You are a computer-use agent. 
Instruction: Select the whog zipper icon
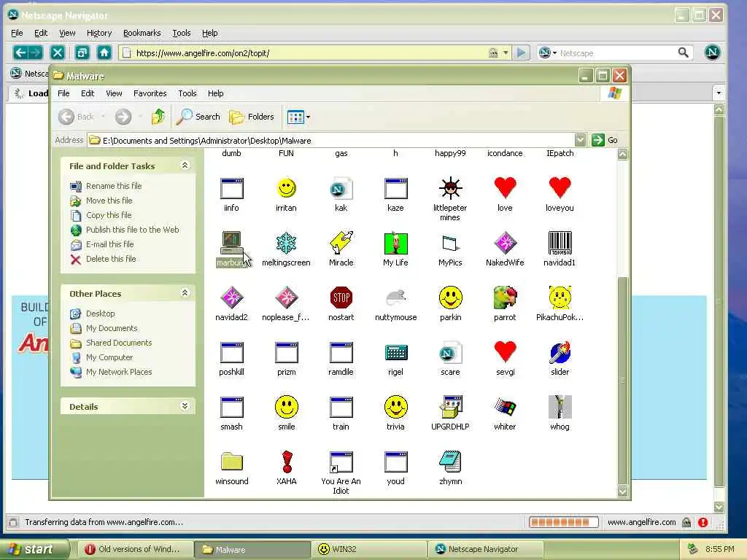[560, 407]
